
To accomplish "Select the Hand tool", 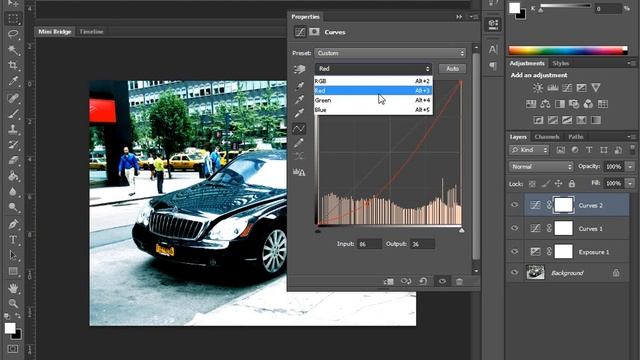I will click(13, 288).
